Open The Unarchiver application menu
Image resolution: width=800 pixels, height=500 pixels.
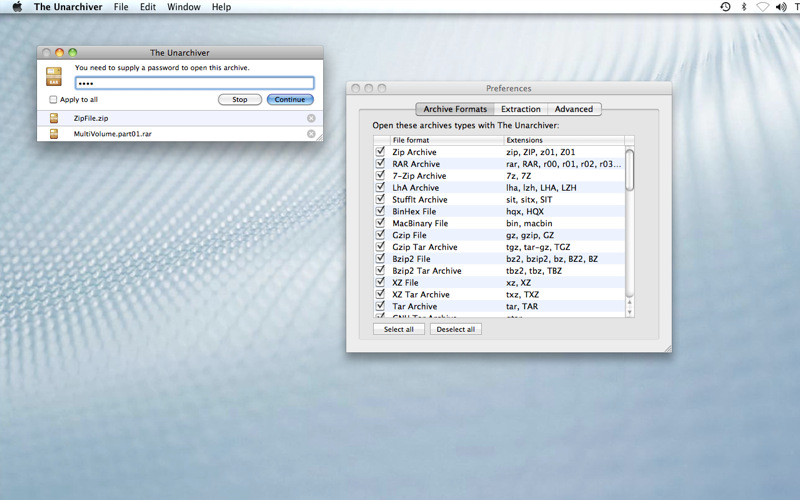(x=68, y=7)
